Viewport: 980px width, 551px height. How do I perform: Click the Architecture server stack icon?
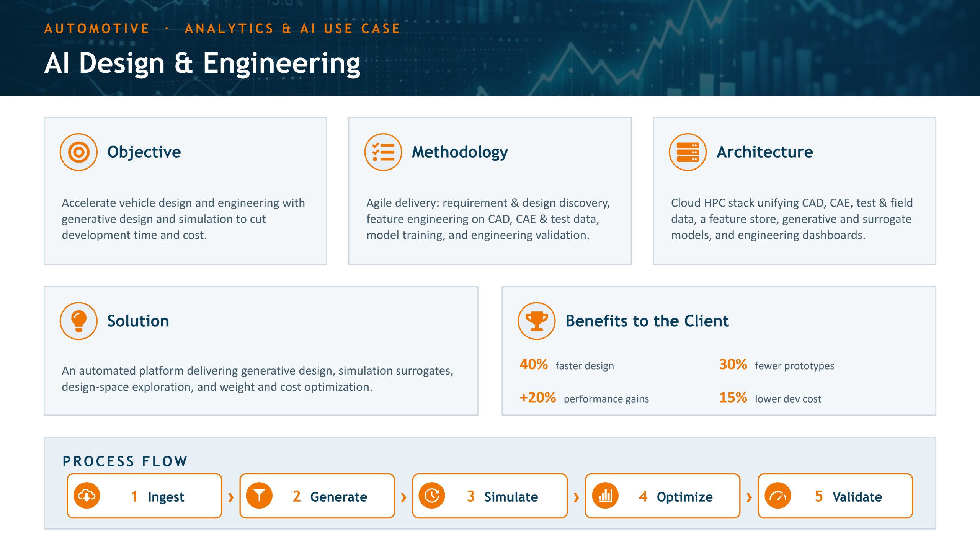688,152
